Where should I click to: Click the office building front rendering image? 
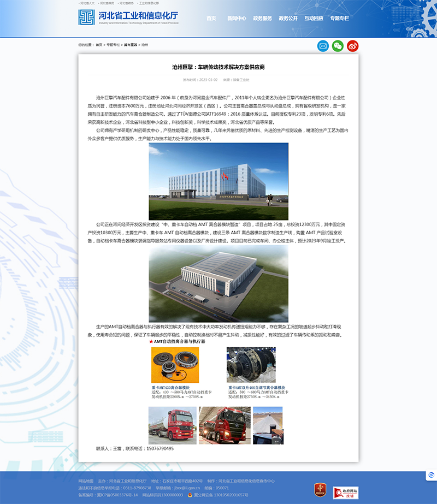click(218, 181)
